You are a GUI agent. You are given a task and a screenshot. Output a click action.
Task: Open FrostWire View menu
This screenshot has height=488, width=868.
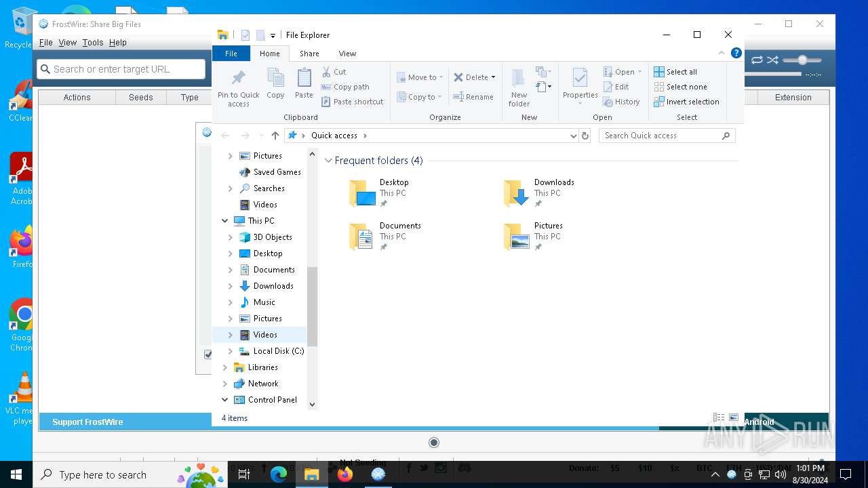pos(68,43)
